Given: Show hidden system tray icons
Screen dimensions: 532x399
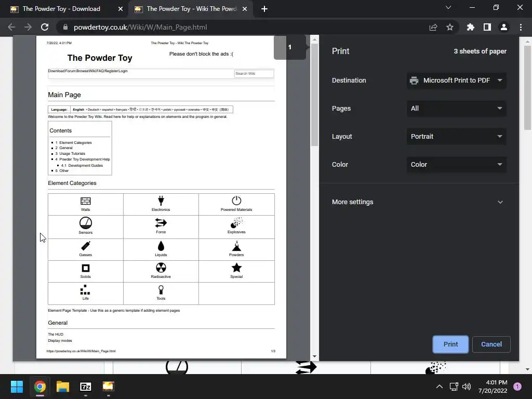Looking at the screenshot, I should [x=440, y=387].
